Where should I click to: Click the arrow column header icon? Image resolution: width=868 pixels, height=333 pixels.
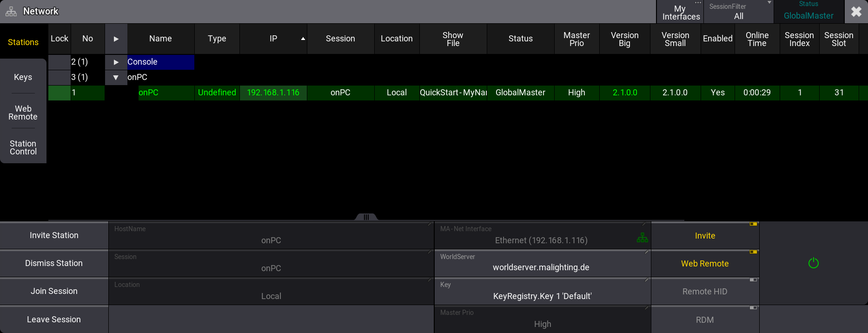(x=116, y=39)
